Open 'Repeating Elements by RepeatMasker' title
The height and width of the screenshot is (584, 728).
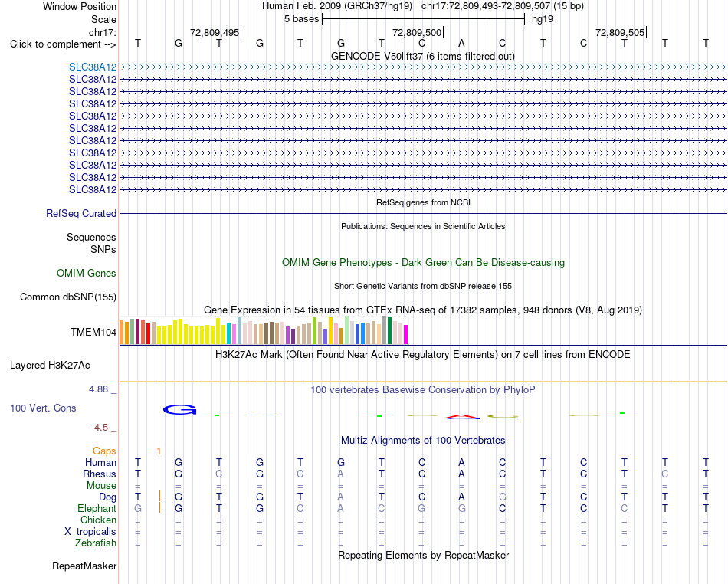(424, 555)
